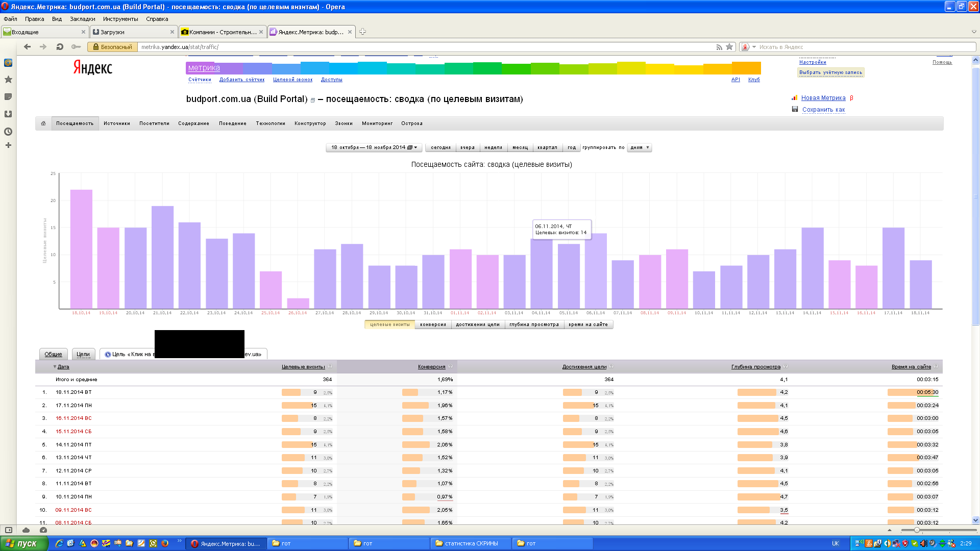Open the Закладки browser menu
The image size is (980, 551).
point(83,19)
